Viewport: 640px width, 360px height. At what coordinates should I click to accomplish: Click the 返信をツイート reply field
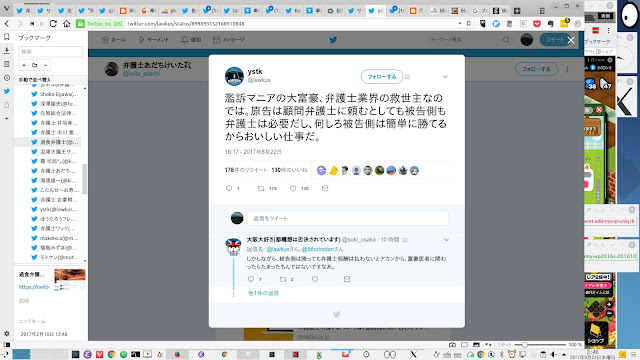[x=347, y=218]
